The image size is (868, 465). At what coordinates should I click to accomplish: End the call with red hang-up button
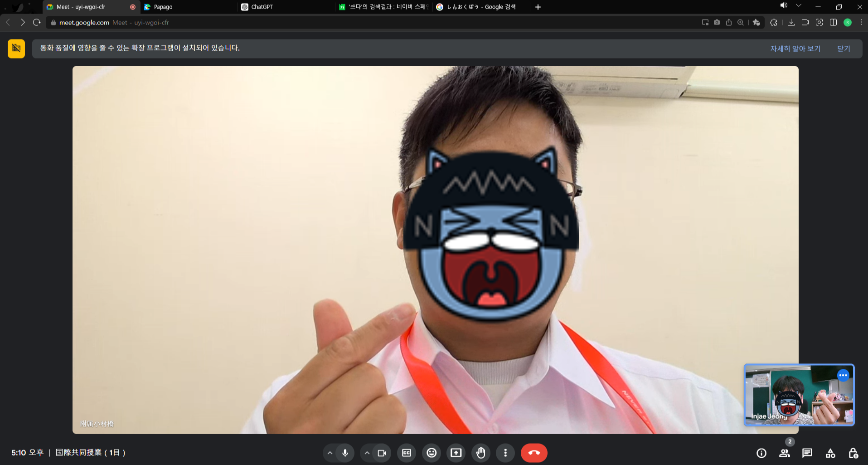point(534,453)
